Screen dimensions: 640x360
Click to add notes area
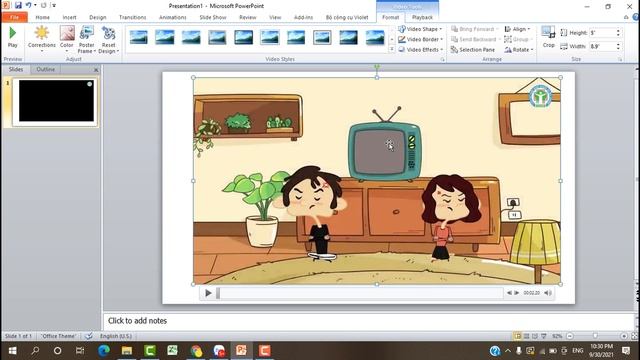pyautogui.click(x=369, y=321)
